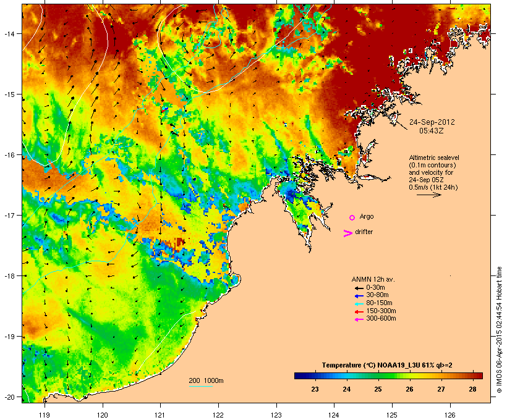Viewport: 507px width, 420px height.
Task: Click the 05:43Z time label
Action: click(432, 131)
